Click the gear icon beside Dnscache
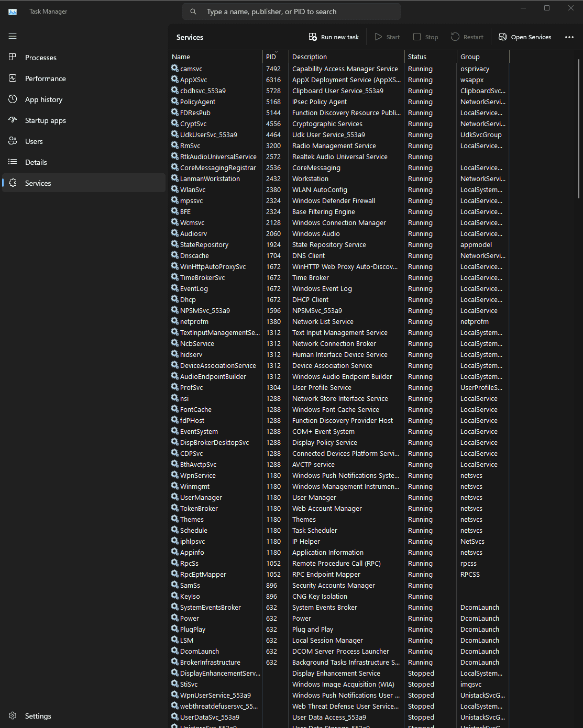The image size is (583, 728). (175, 255)
